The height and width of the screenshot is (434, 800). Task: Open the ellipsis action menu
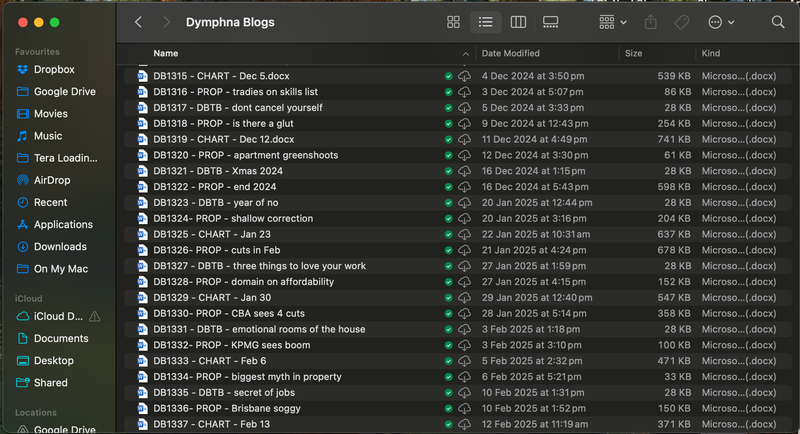pos(721,22)
